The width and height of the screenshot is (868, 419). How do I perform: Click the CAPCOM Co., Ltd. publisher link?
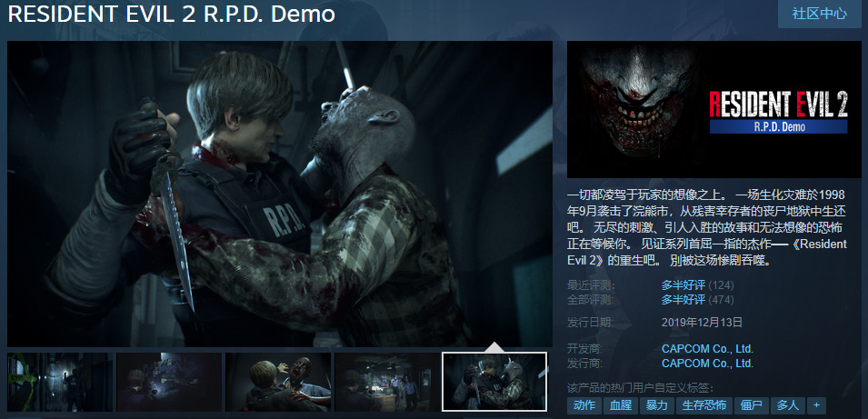click(x=707, y=364)
